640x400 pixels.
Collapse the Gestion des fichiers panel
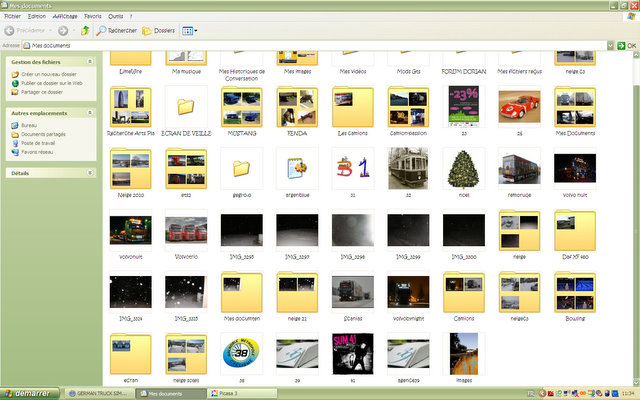click(x=90, y=62)
